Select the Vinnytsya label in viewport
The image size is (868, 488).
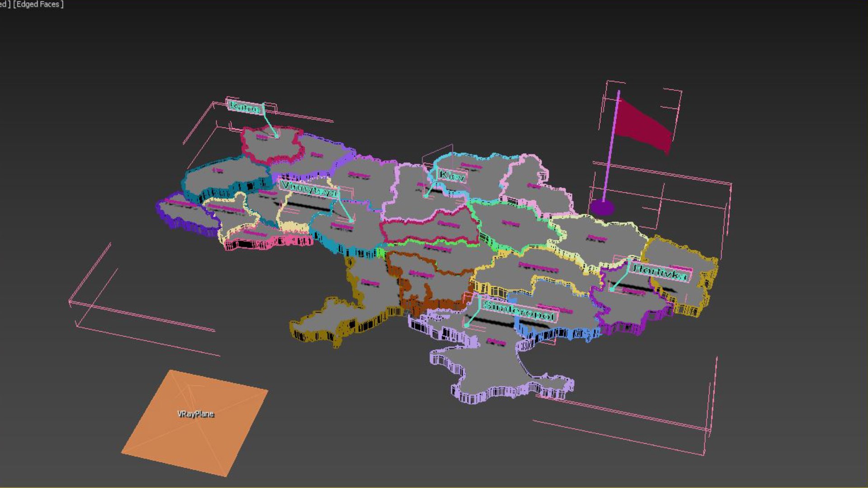pyautogui.click(x=309, y=189)
